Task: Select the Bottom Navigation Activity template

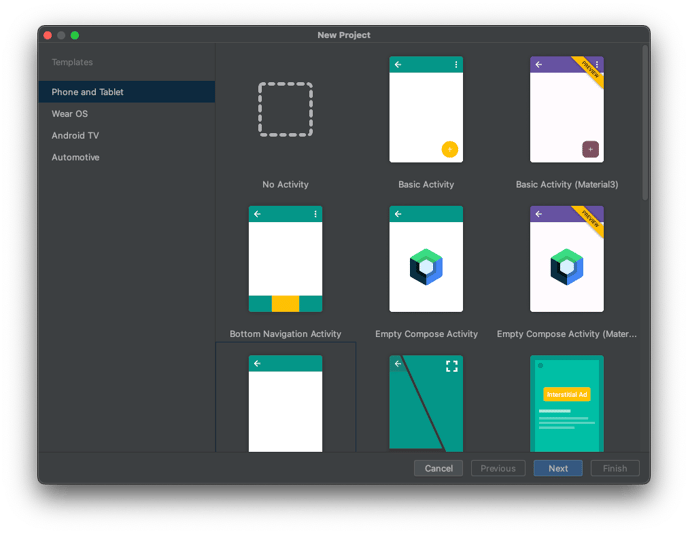Action: [x=285, y=260]
